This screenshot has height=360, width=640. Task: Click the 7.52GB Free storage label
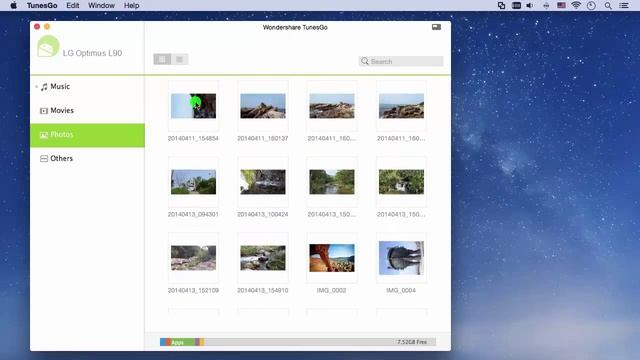coord(412,342)
